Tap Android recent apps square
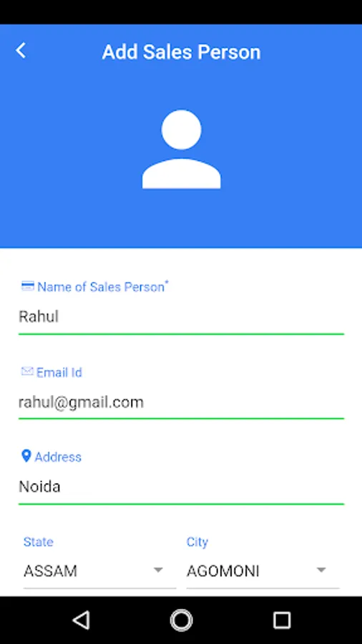The height and width of the screenshot is (644, 362). tap(282, 620)
